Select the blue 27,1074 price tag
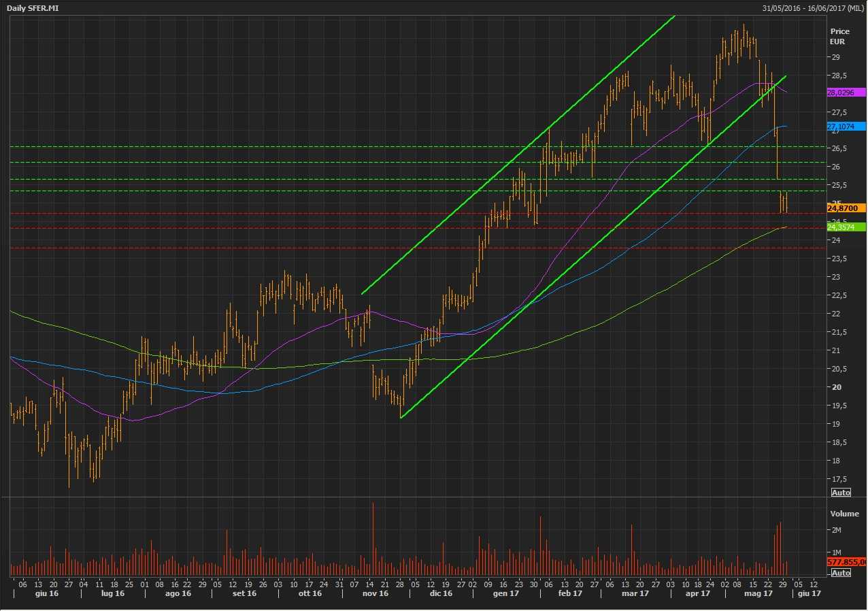The height and width of the screenshot is (611, 868). (x=846, y=127)
